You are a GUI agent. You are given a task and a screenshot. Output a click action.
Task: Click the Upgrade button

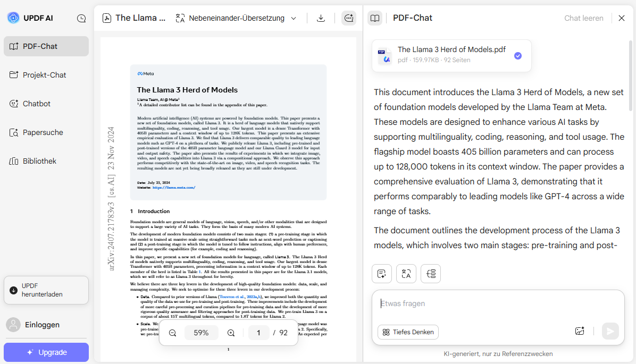pyautogui.click(x=46, y=352)
